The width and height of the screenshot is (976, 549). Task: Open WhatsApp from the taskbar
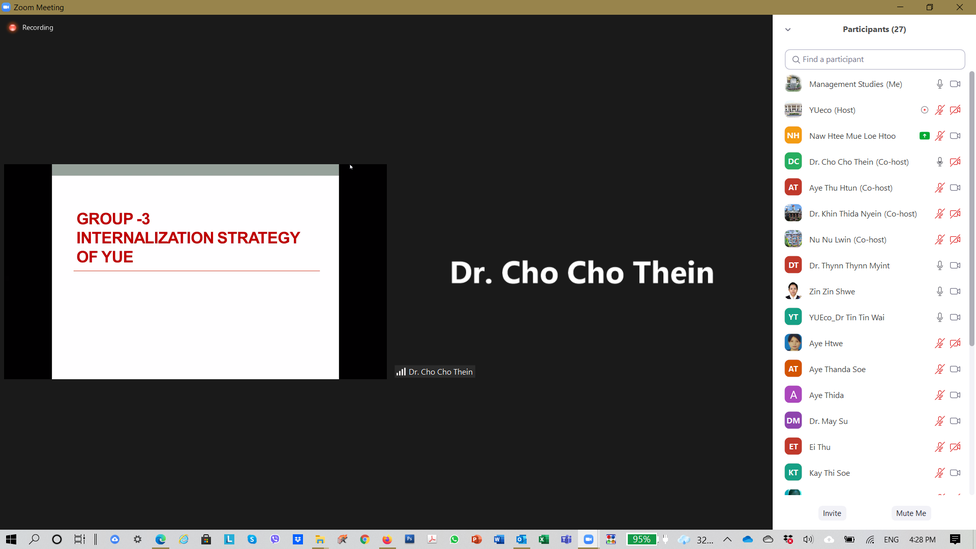pyautogui.click(x=454, y=540)
